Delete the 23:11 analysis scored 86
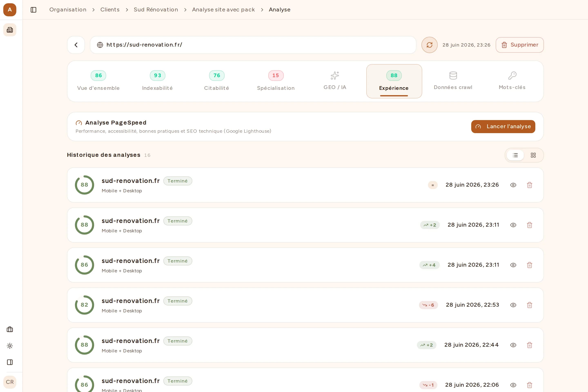The image size is (588, 392). click(x=529, y=265)
